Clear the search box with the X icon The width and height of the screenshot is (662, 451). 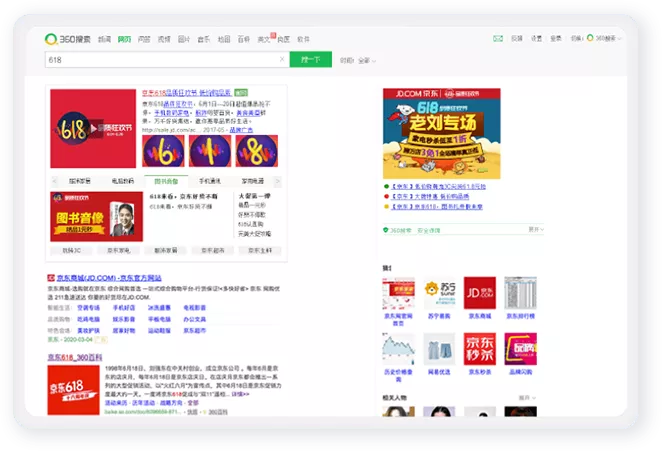click(282, 60)
